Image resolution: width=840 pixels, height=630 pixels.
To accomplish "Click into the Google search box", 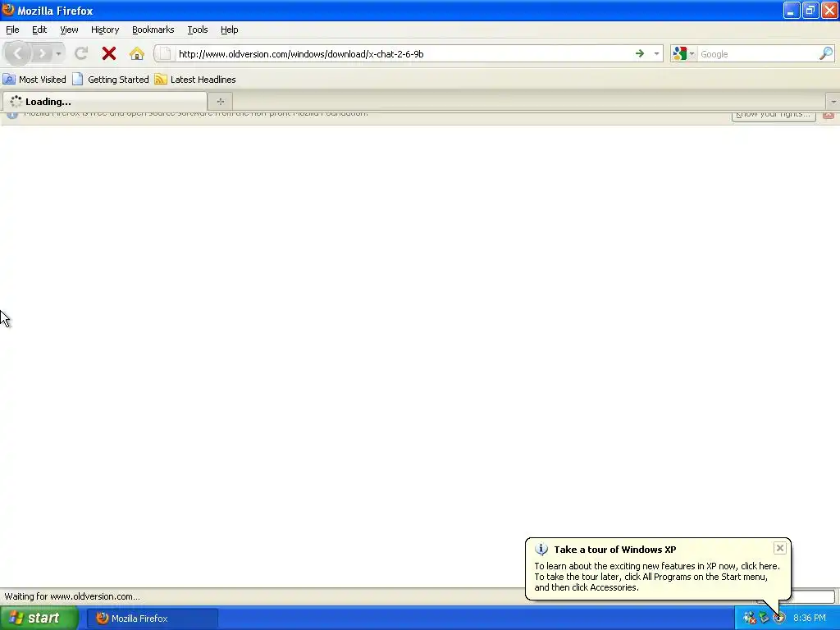I will 758,54.
